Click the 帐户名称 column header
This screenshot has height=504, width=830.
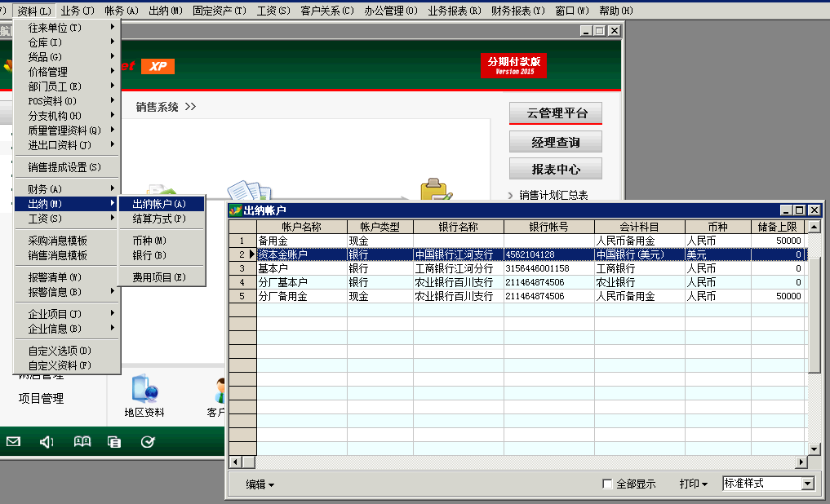point(302,227)
